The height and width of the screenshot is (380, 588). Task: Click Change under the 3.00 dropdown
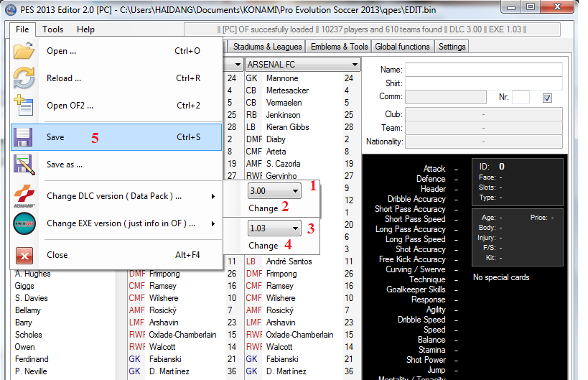263,208
